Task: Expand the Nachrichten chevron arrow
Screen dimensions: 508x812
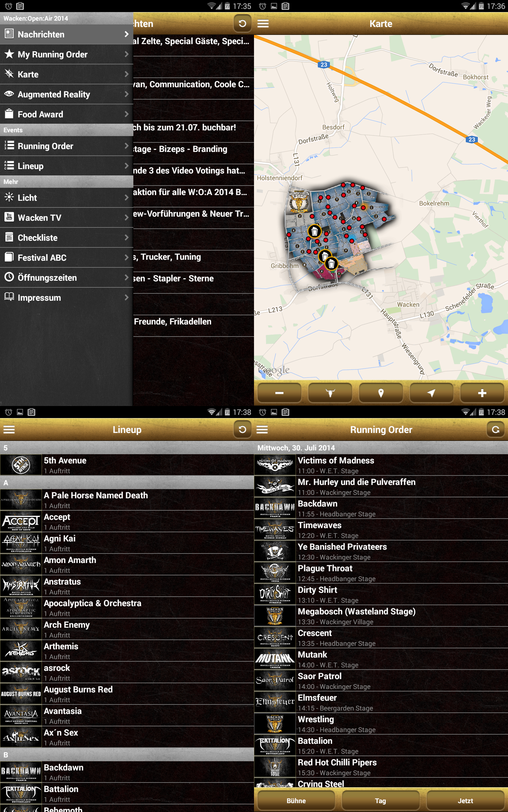Action: point(126,34)
